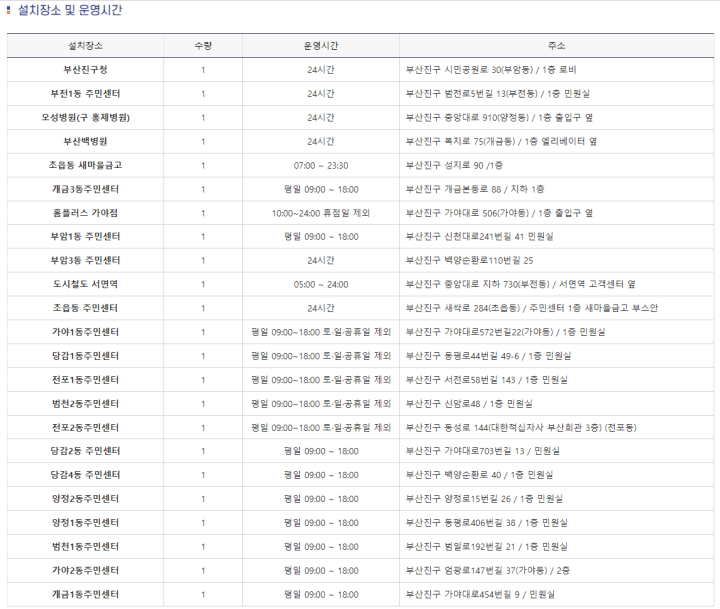
Task: Click the quantity '1' in 부산백병원 row
Action: [203, 141]
